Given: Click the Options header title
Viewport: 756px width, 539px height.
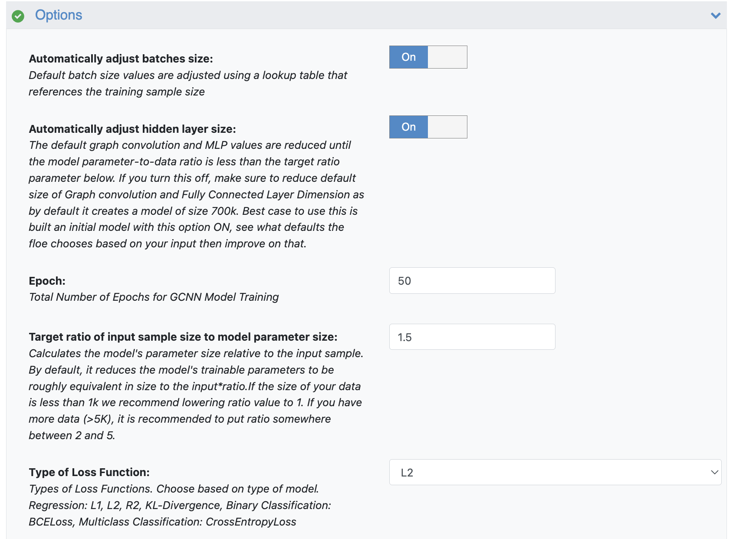Looking at the screenshot, I should click(x=59, y=15).
